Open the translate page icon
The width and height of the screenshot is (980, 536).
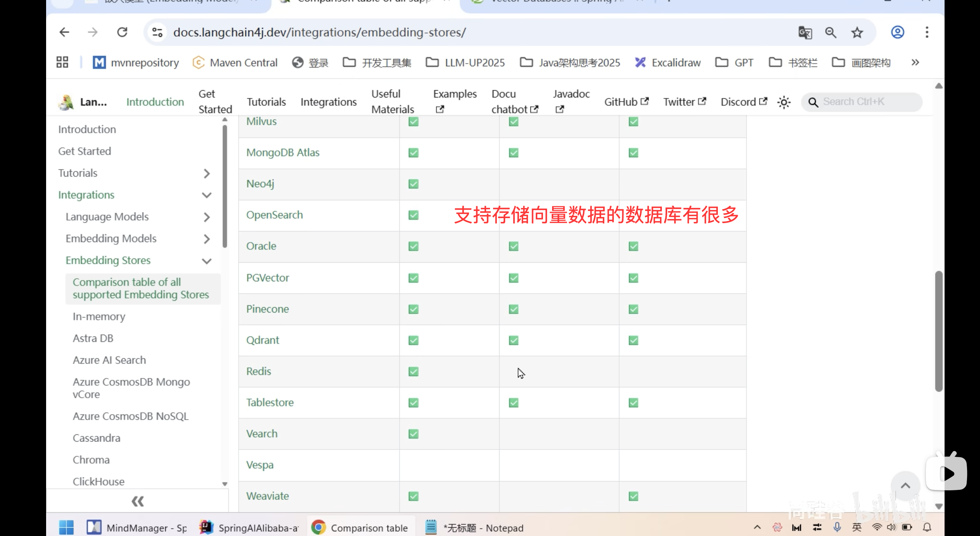(805, 32)
